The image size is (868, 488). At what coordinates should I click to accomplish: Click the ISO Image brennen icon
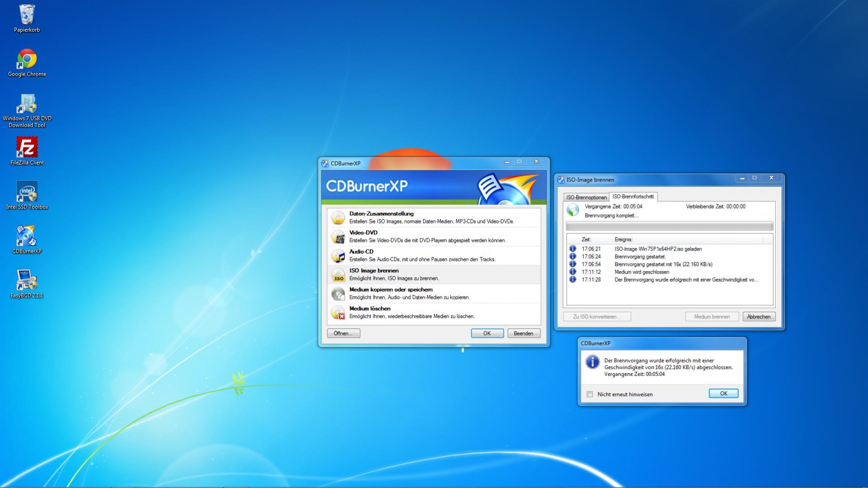coord(338,275)
